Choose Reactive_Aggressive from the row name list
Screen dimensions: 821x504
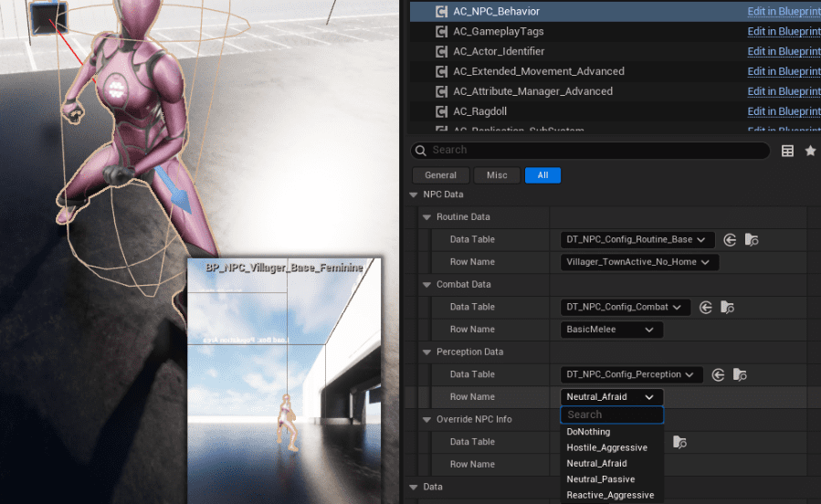612,495
